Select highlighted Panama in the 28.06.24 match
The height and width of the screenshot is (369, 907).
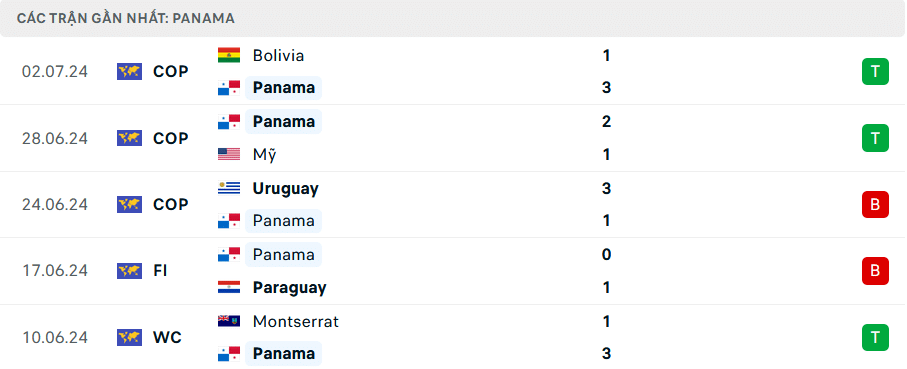[283, 121]
